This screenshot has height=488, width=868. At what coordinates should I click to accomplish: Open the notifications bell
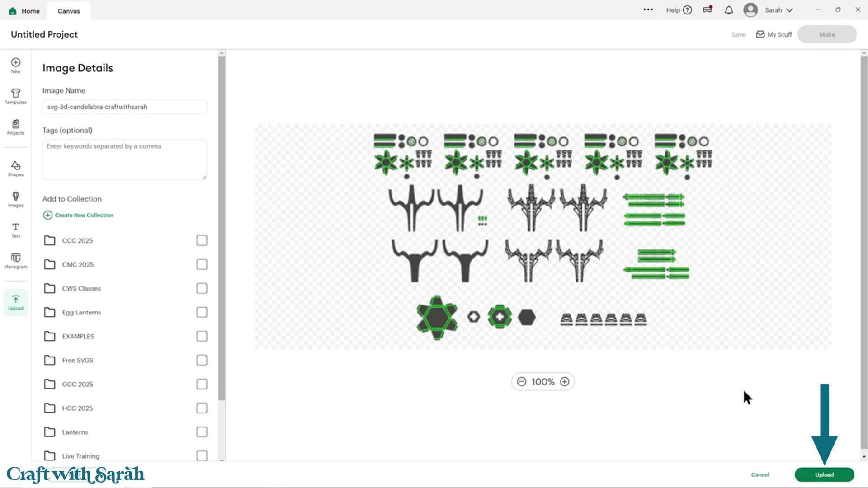click(x=729, y=10)
